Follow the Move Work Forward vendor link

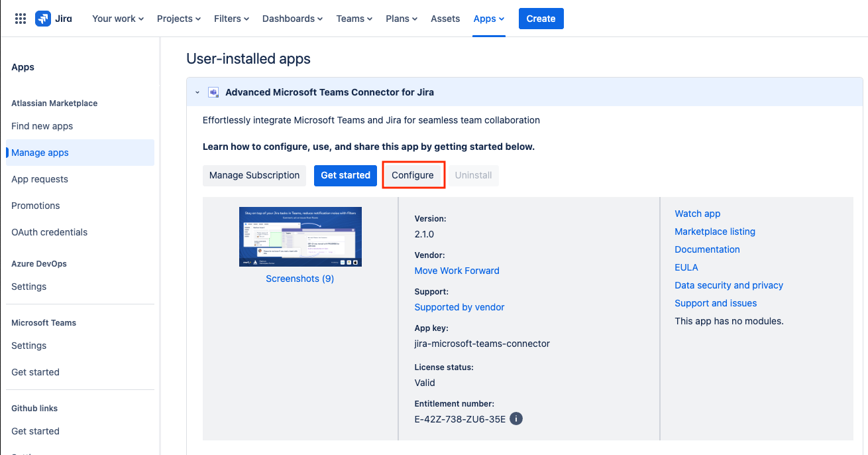point(457,271)
